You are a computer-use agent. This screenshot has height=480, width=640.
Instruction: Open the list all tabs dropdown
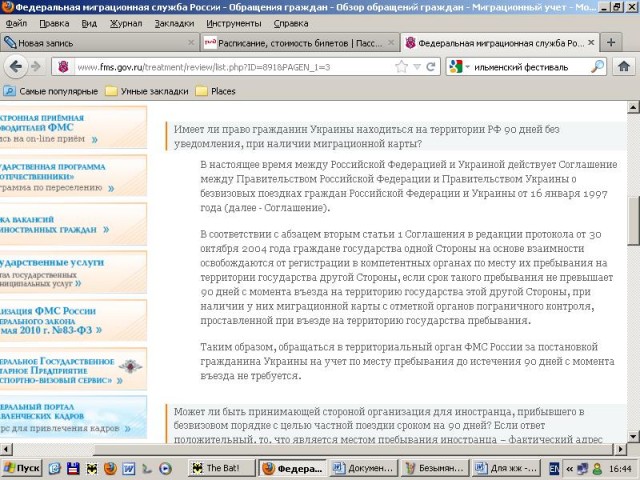tap(631, 43)
